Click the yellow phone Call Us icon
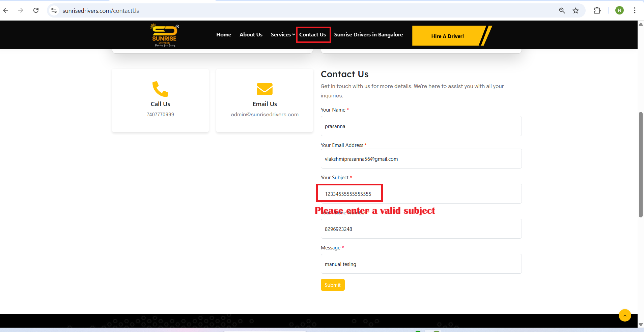644x332 pixels. pos(160,89)
